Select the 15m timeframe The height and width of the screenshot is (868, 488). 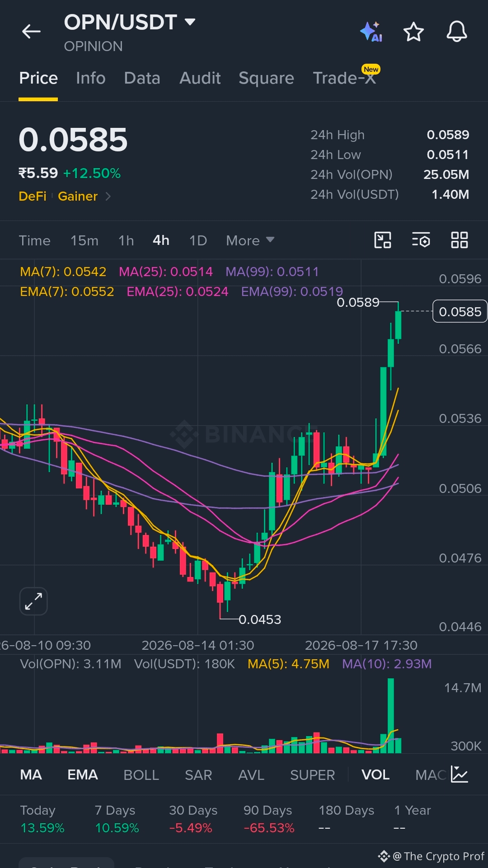coord(84,240)
